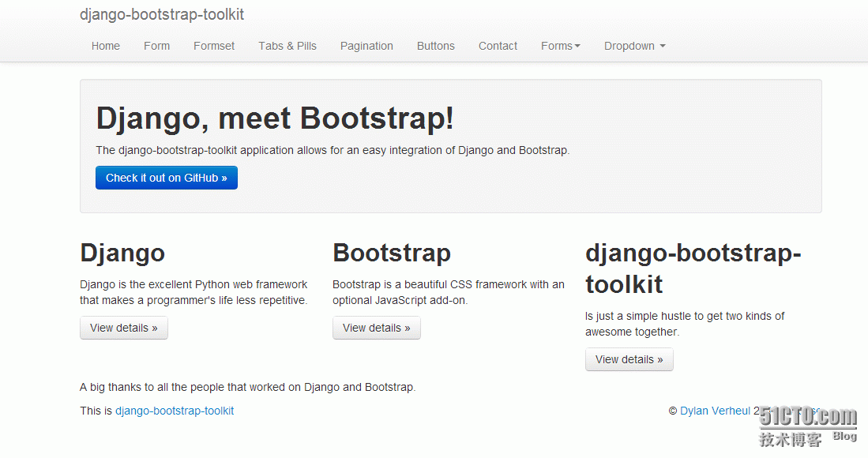Open the django-bootstrap-toolkit brand link
Image resolution: width=868 pixels, height=458 pixels.
[x=162, y=14]
